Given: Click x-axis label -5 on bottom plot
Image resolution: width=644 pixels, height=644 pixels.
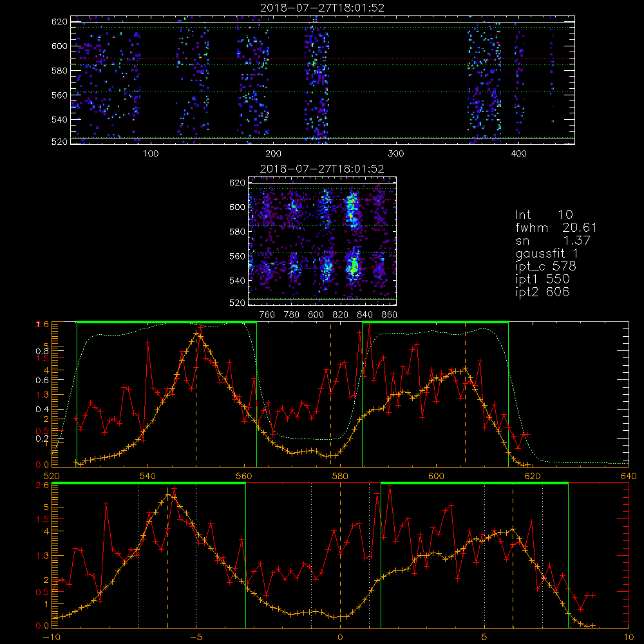Looking at the screenshot, I should click(196, 637).
